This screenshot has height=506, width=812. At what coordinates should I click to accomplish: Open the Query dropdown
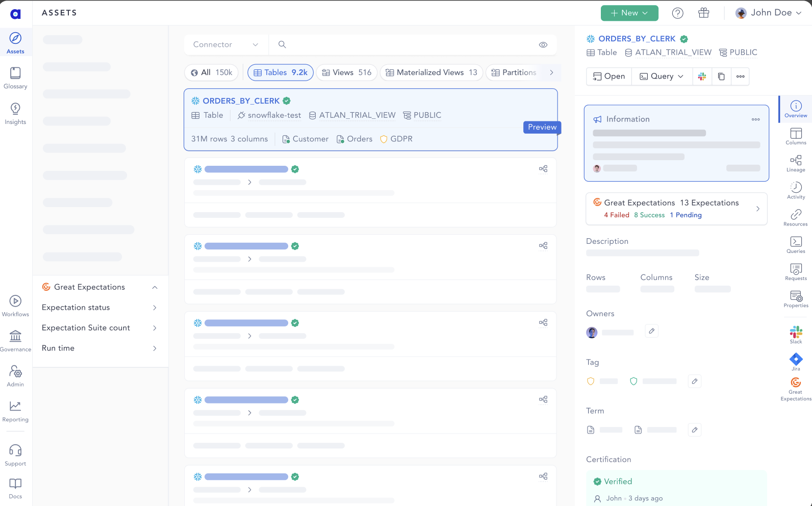click(662, 77)
